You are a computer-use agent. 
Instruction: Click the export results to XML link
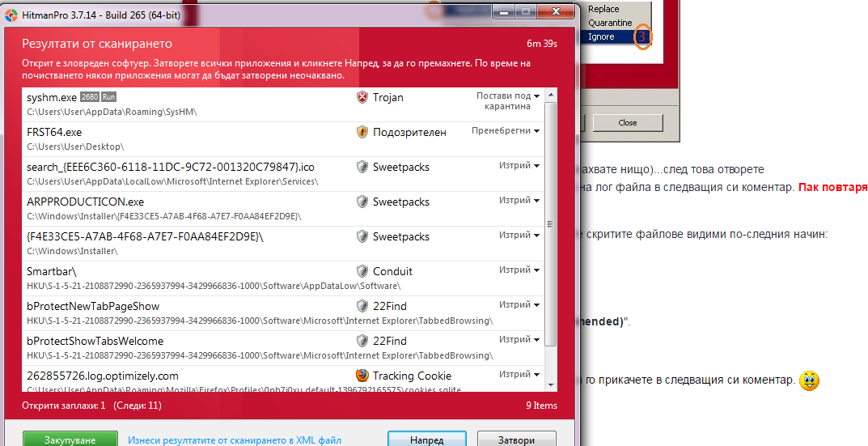[235, 440]
